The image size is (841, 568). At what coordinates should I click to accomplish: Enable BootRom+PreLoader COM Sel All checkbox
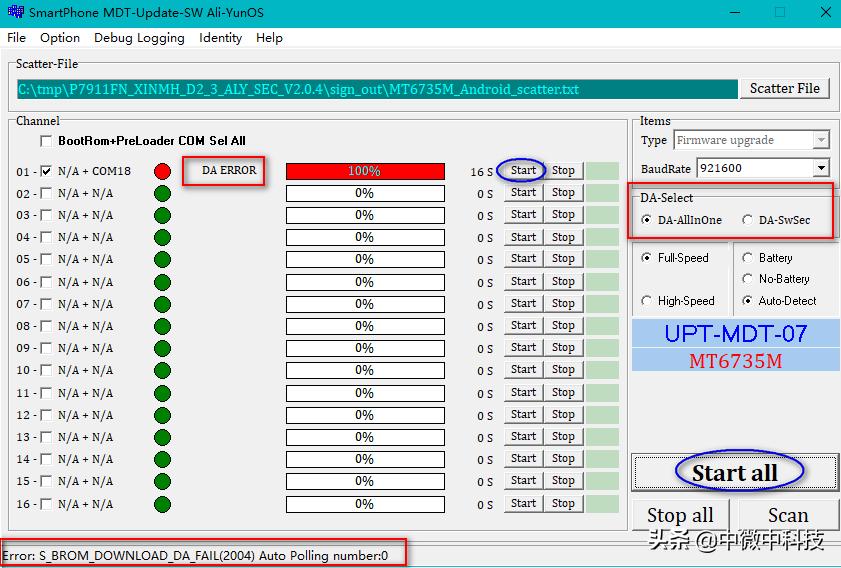[x=46, y=141]
